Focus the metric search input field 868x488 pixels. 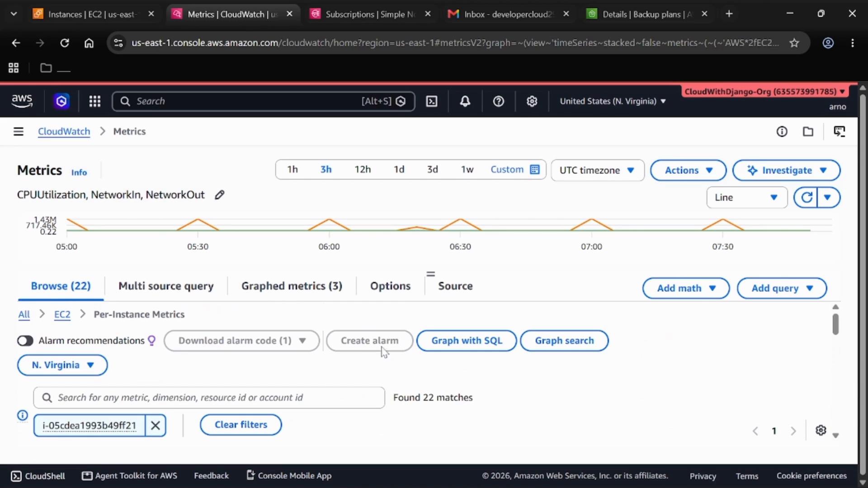pos(209,398)
